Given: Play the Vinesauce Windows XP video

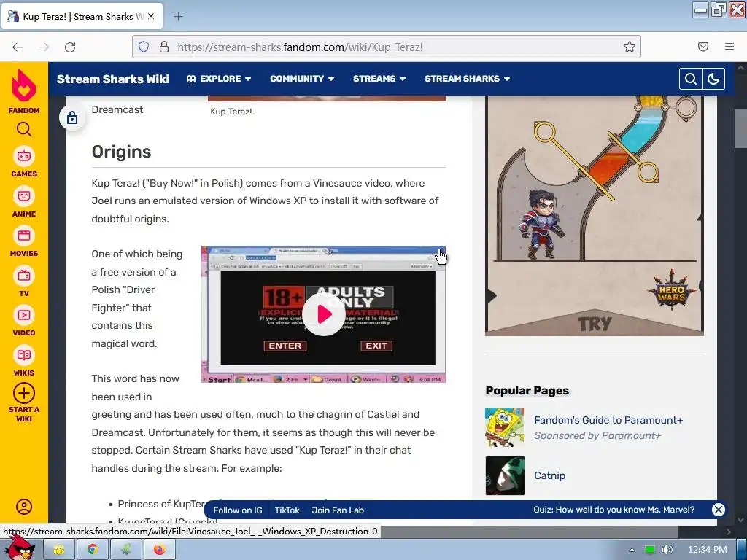Looking at the screenshot, I should click(x=324, y=314).
